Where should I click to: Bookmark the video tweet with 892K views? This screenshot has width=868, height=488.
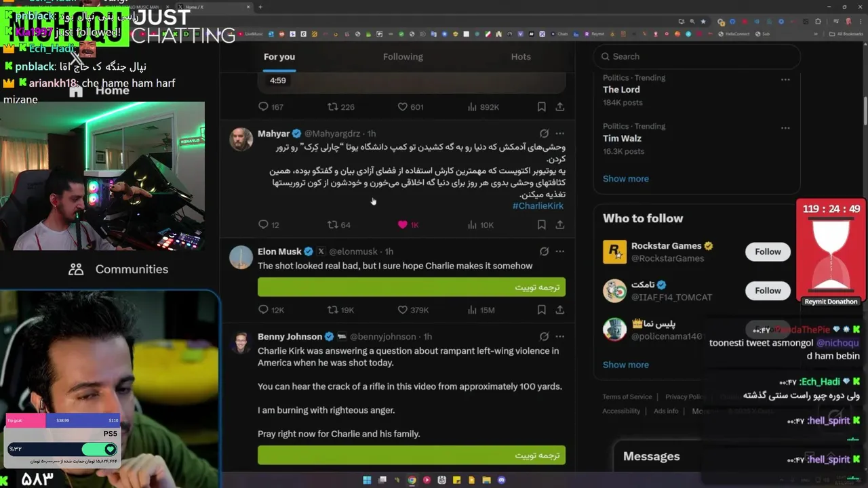(541, 107)
